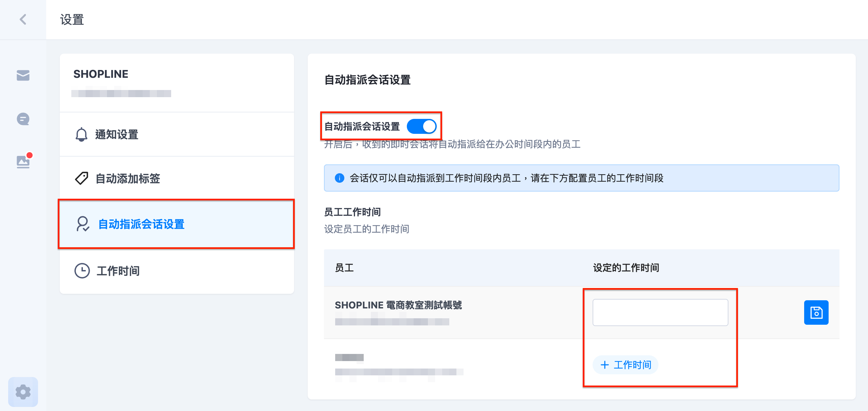Viewport: 868px width, 411px height.
Task: Select 自动指派会话设置 in settings menu
Action: [177, 224]
